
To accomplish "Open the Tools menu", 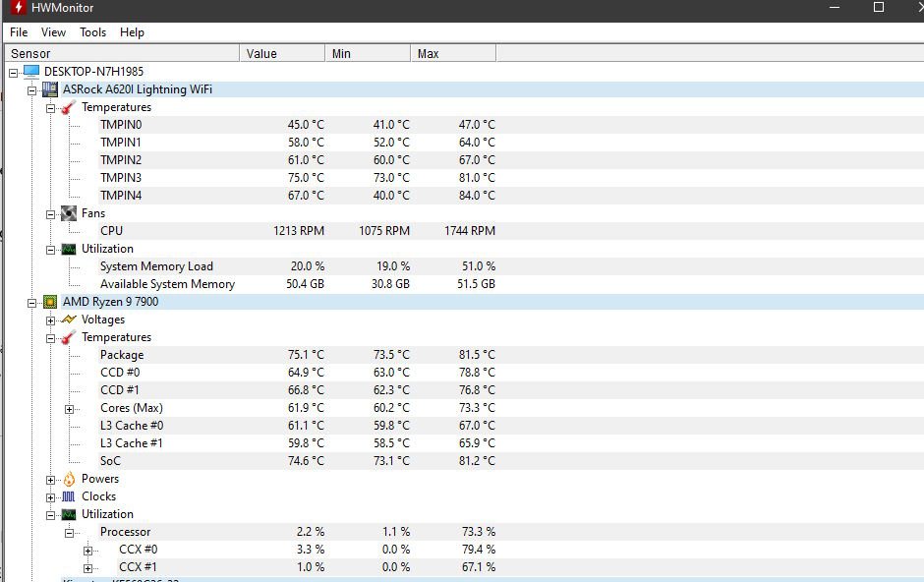I will 93,32.
